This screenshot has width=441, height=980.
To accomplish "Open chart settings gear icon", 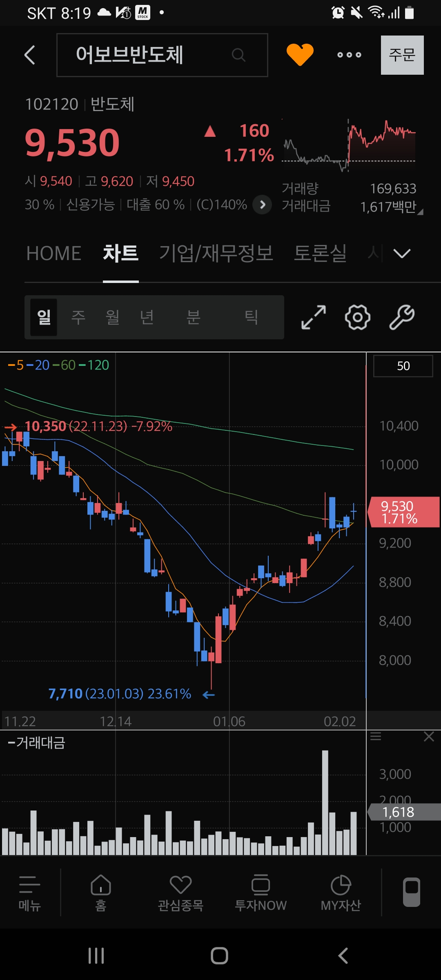I will [358, 317].
